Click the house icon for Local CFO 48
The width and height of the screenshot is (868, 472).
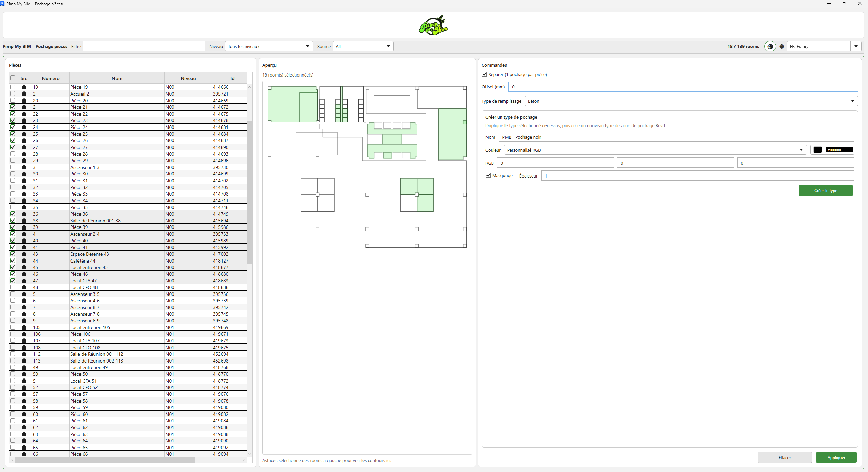tap(24, 287)
